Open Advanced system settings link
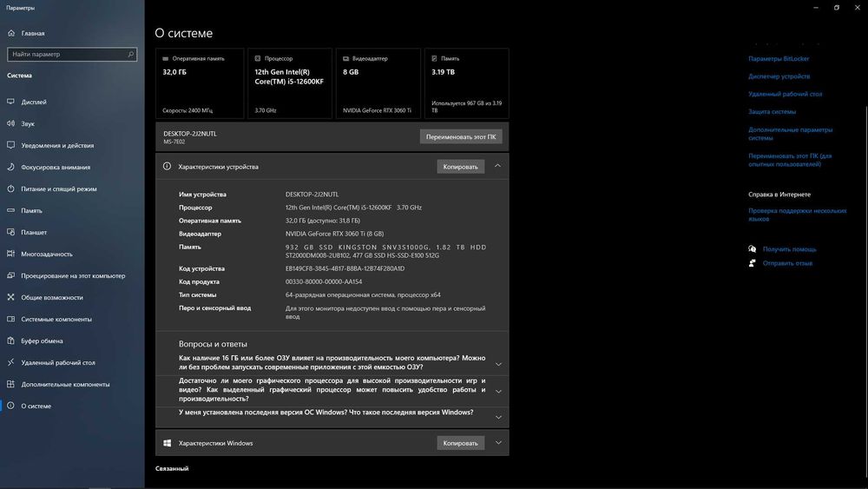Viewport: 868px width, 489px height. tap(790, 134)
